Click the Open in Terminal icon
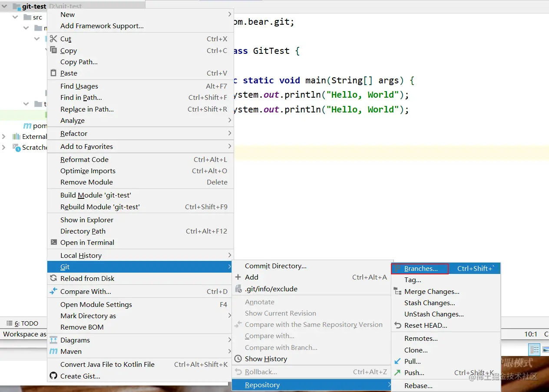 (x=53, y=242)
